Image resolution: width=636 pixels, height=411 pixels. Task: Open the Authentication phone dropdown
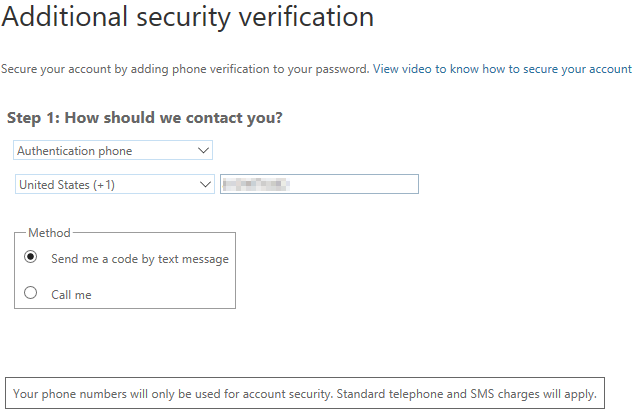(113, 151)
